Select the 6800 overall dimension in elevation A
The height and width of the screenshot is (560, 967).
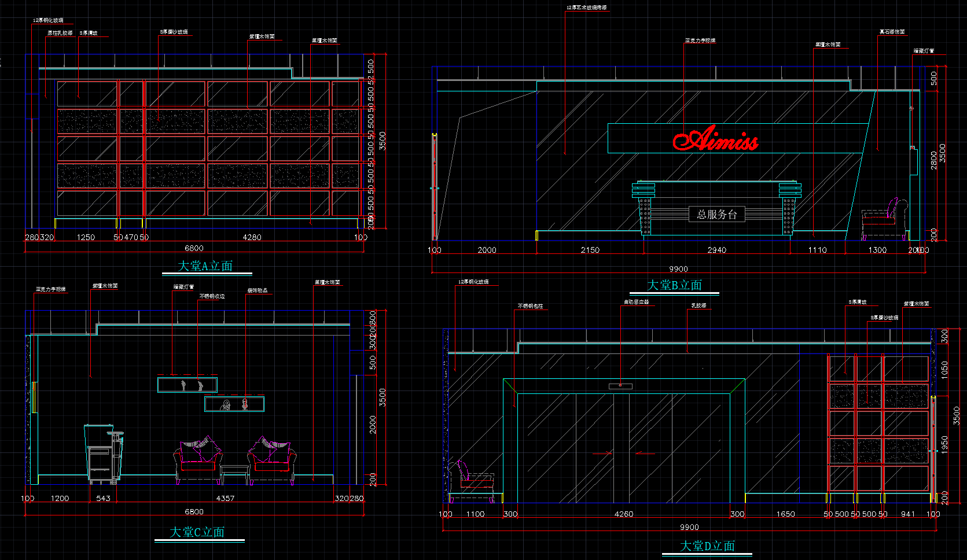(x=194, y=248)
